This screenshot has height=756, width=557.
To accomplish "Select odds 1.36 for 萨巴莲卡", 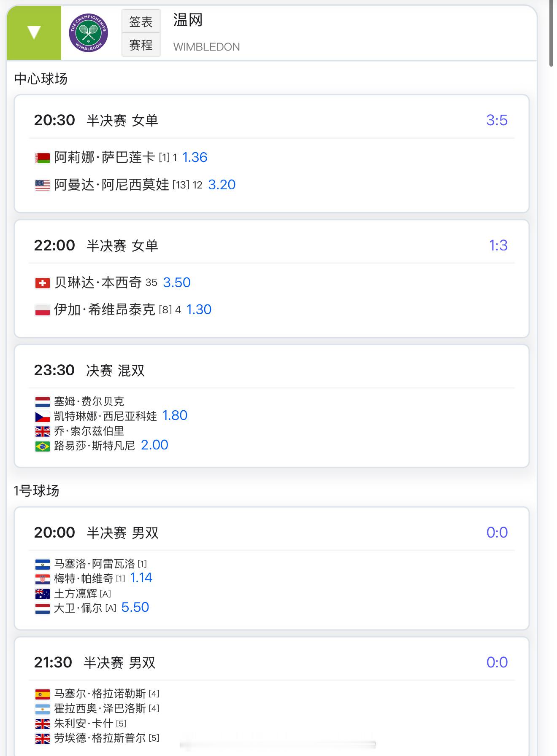I will (195, 157).
